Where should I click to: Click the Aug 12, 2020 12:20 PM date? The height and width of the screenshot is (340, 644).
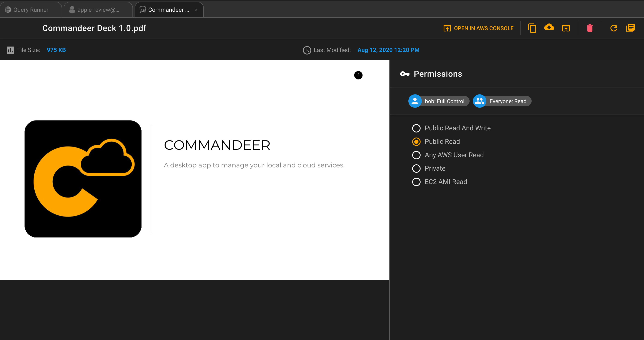[x=388, y=50]
